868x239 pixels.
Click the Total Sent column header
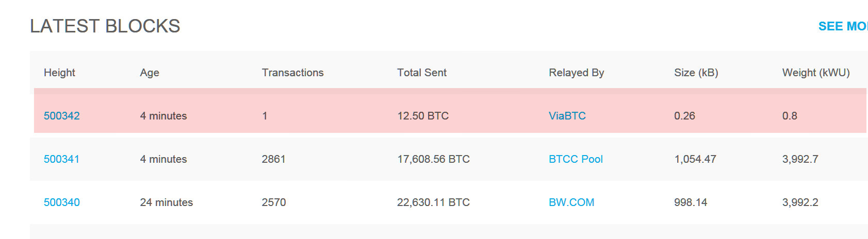coord(422,73)
